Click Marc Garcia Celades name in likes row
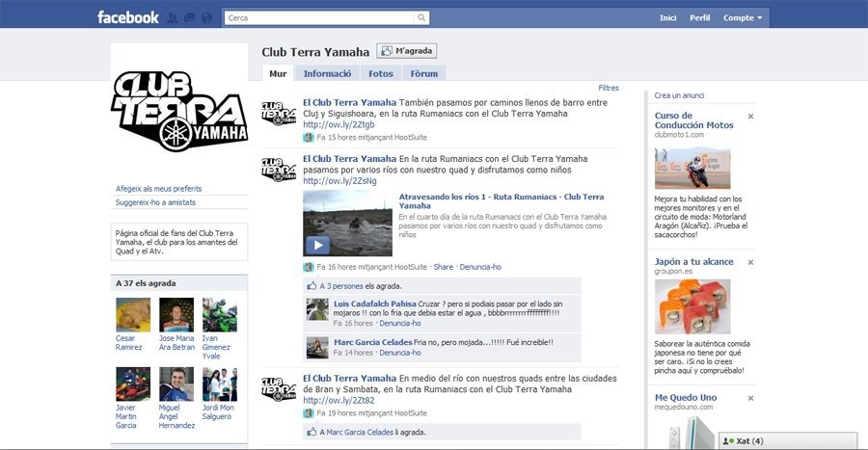The image size is (868, 450). point(360,433)
